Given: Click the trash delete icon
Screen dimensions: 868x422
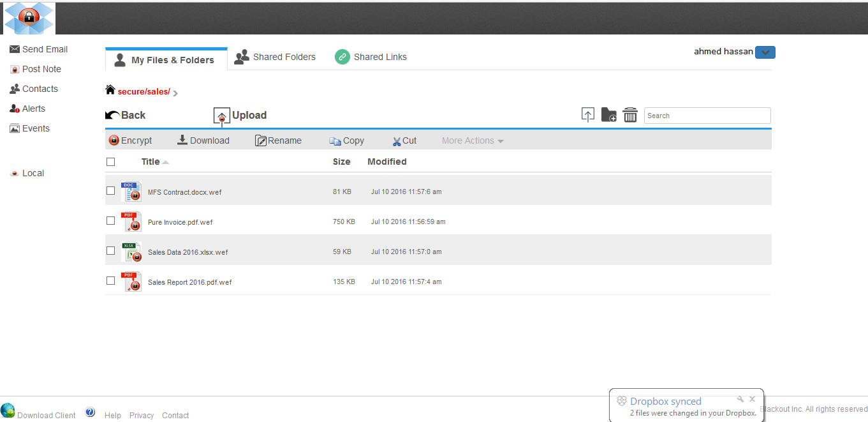Looking at the screenshot, I should point(630,114).
